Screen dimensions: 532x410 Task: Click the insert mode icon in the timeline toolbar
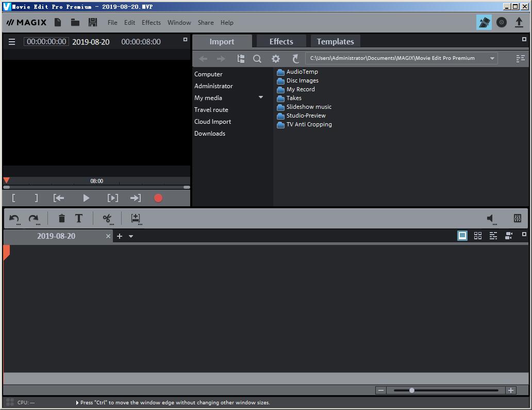136,219
